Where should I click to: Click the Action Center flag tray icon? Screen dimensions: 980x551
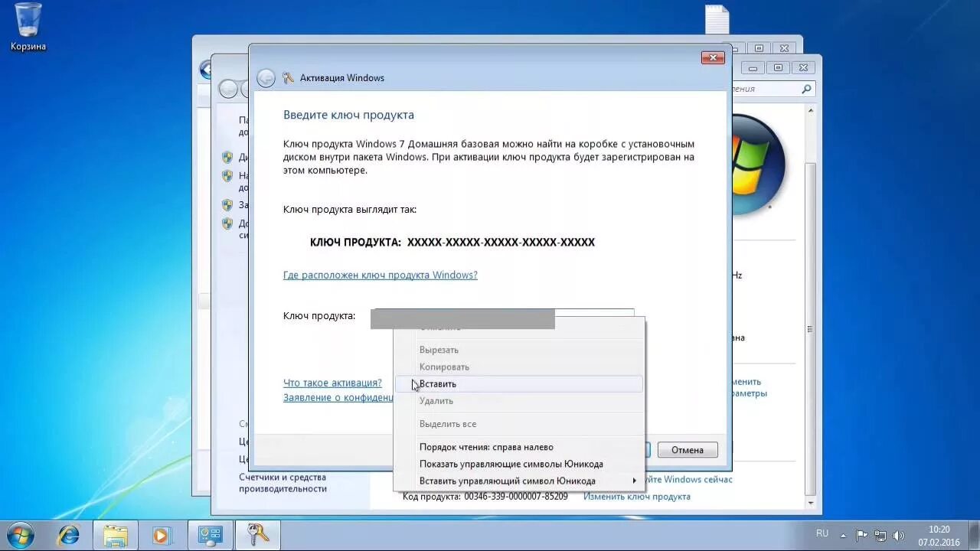(861, 536)
